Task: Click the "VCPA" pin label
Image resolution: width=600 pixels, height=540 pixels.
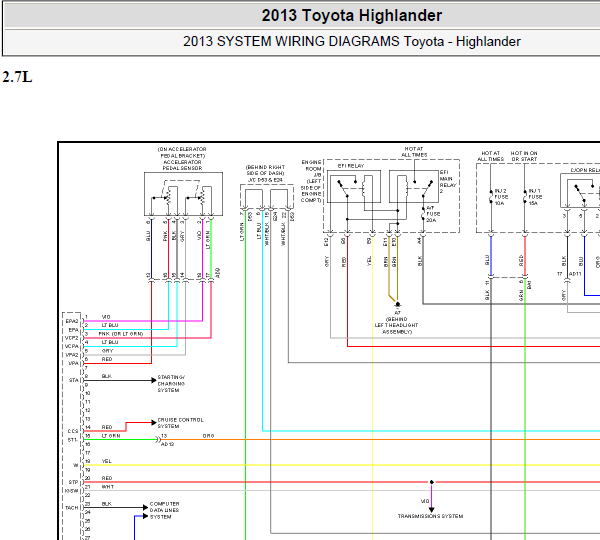Action: tap(72, 347)
